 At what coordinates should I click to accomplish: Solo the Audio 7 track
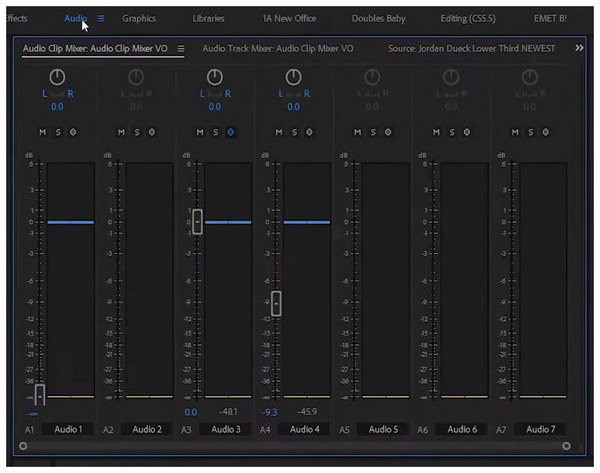pos(531,132)
